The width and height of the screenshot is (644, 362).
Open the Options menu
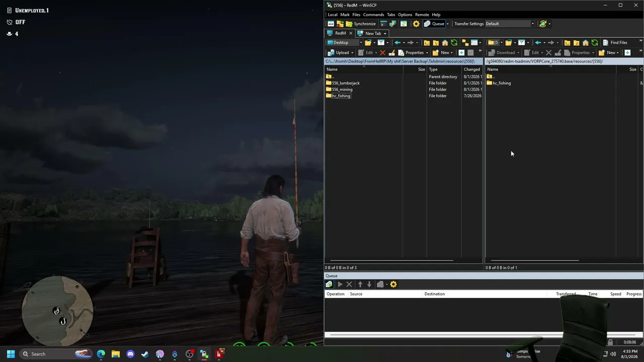point(405,15)
